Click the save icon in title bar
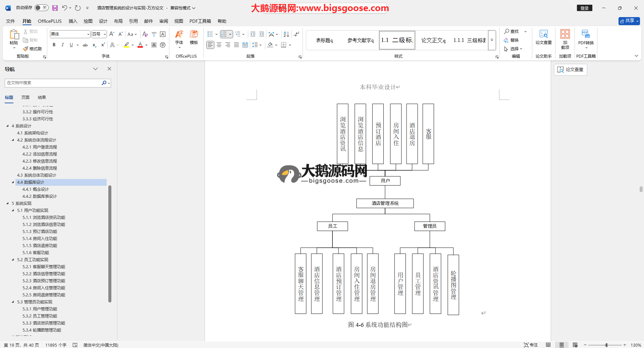644x348 pixels. coord(55,8)
